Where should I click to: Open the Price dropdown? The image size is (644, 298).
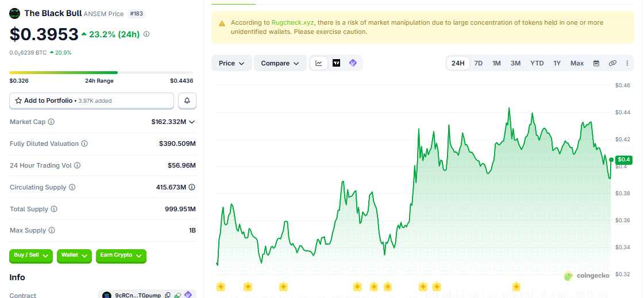pyautogui.click(x=232, y=63)
